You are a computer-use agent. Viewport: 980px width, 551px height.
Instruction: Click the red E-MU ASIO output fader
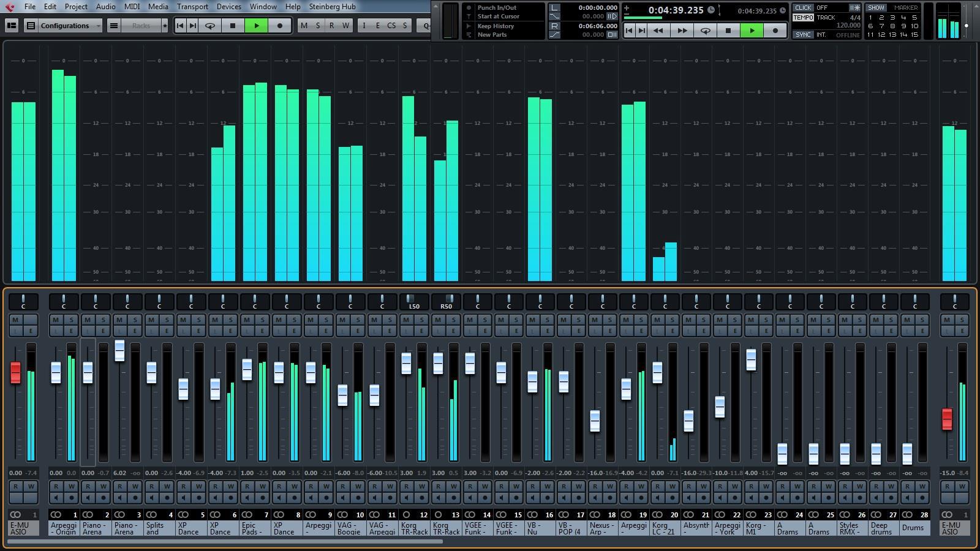point(947,419)
